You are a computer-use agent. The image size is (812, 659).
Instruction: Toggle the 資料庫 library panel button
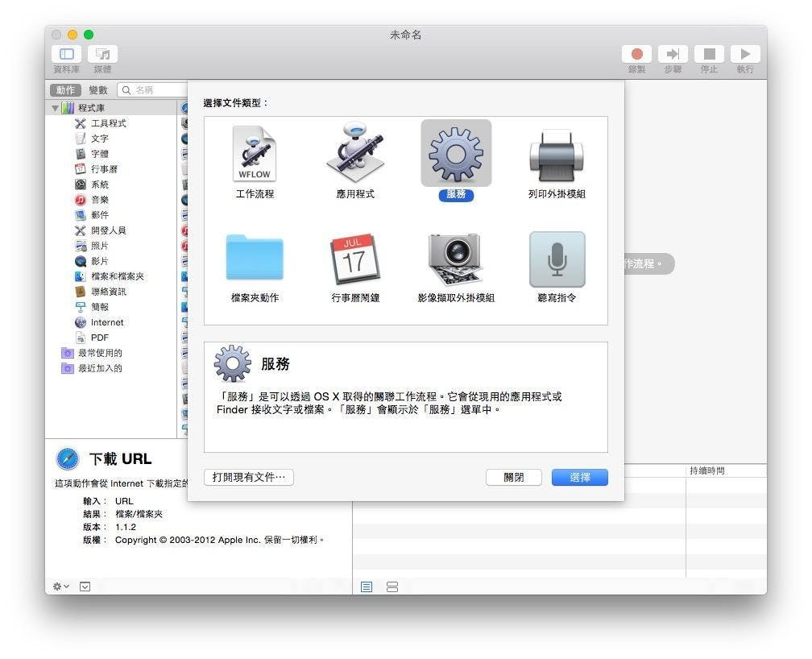click(x=66, y=54)
